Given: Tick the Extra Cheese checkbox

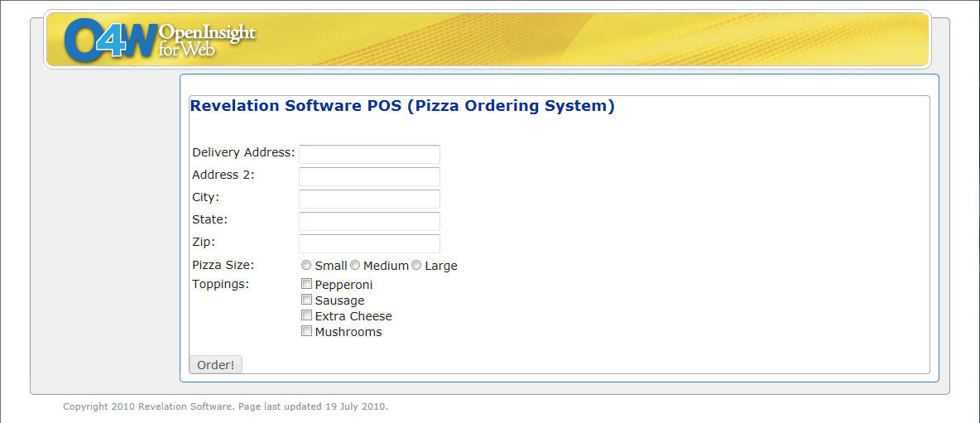Looking at the screenshot, I should 307,315.
